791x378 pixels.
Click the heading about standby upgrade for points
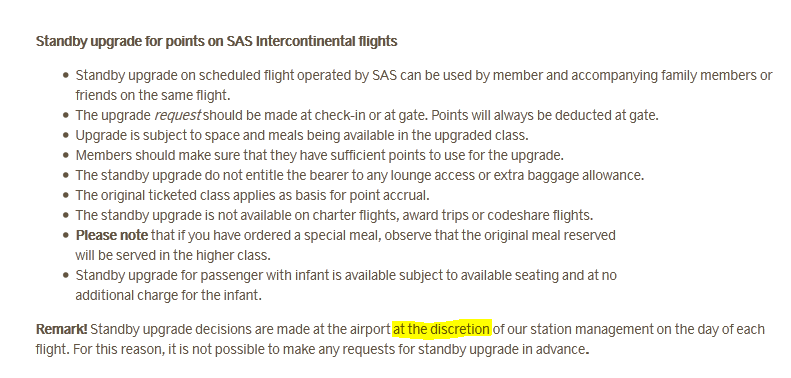216,41
